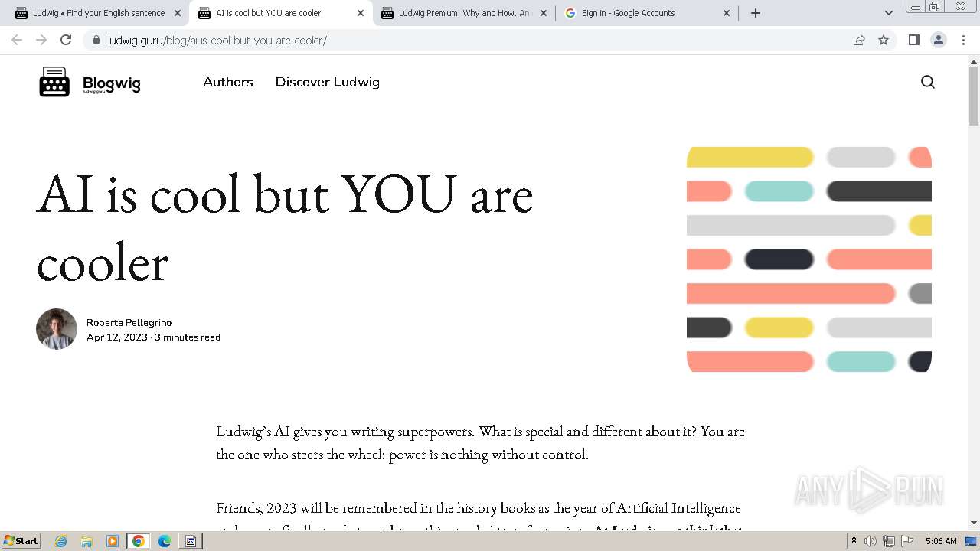Close the 'AI is cool but YOU are cooler' tab
The width and height of the screenshot is (980, 551).
tap(361, 13)
